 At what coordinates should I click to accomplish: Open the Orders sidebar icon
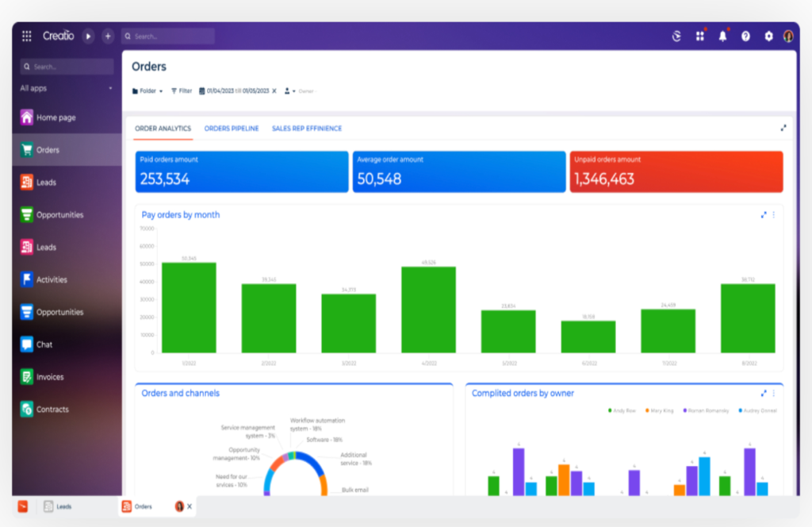coord(26,149)
